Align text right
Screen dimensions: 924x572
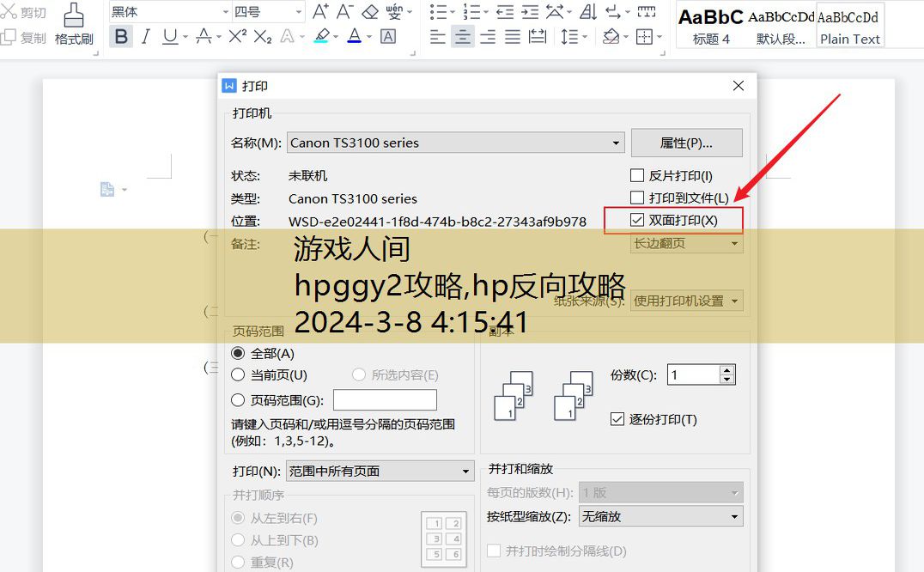pos(488,37)
